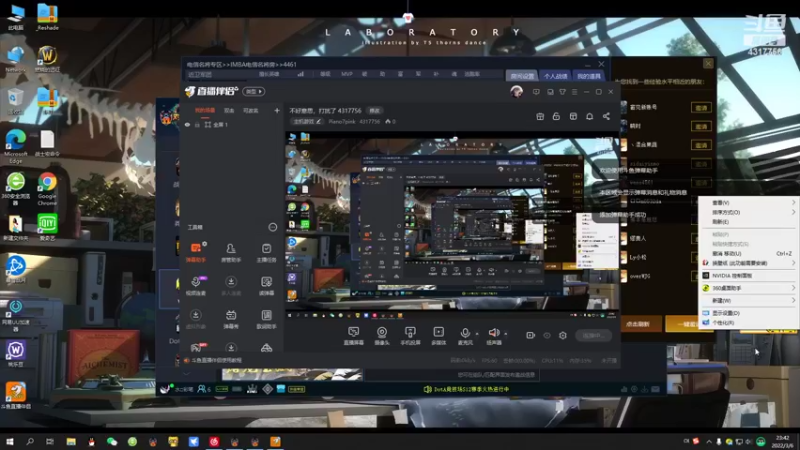The height and width of the screenshot is (450, 800).
Task: Expand the microphone device dropdown arrow
Action: [x=477, y=334]
